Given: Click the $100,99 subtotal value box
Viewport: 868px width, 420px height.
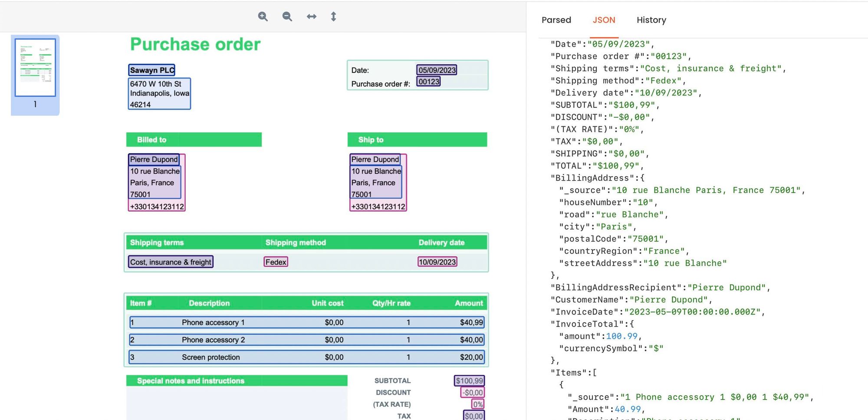Looking at the screenshot, I should [x=469, y=381].
